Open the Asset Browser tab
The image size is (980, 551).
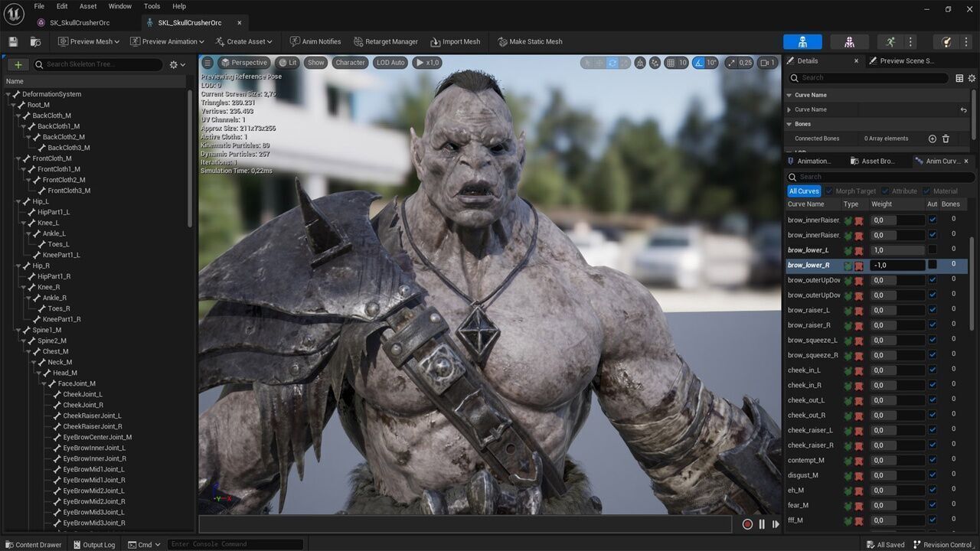point(872,161)
